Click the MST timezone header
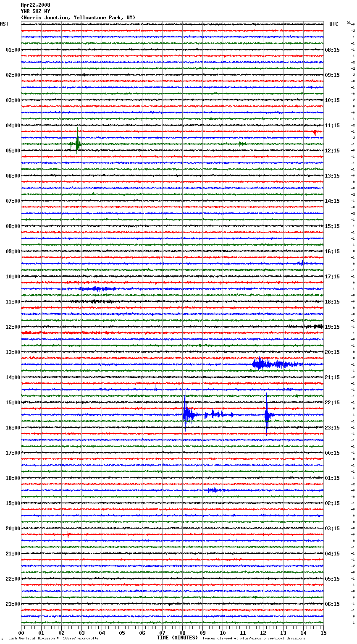This screenshot has width=357, height=644. click(x=4, y=24)
